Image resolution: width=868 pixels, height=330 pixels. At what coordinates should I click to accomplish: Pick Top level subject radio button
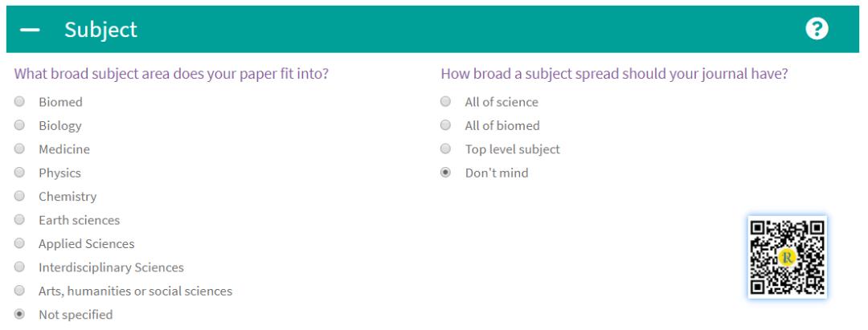coord(445,149)
